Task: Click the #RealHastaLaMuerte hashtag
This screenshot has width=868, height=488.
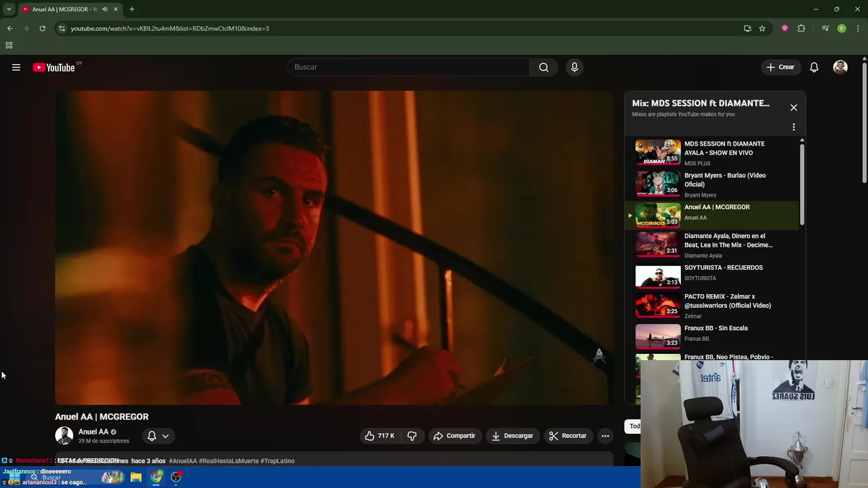Action: [229, 461]
